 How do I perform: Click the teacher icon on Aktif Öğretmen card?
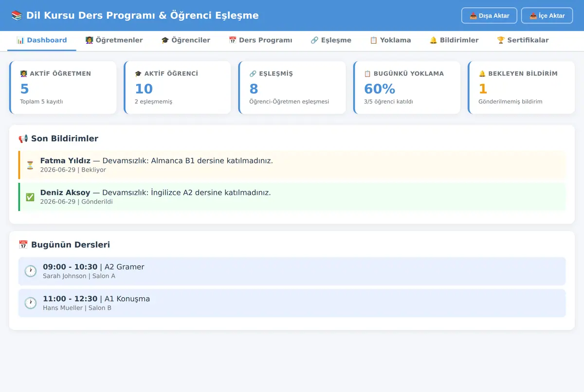tap(23, 73)
